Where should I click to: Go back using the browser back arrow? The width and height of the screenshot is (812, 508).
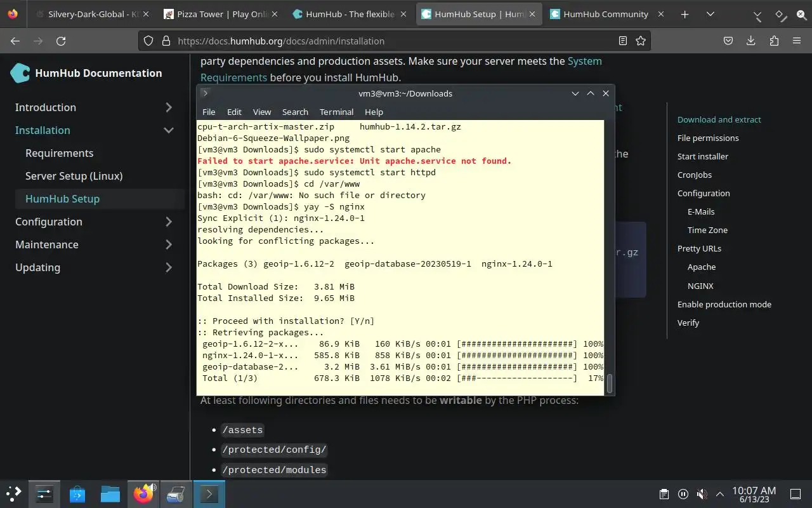(15, 41)
